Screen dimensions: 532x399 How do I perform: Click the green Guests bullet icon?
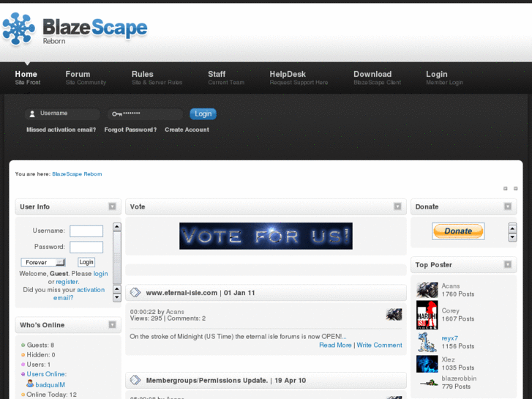pos(23,345)
